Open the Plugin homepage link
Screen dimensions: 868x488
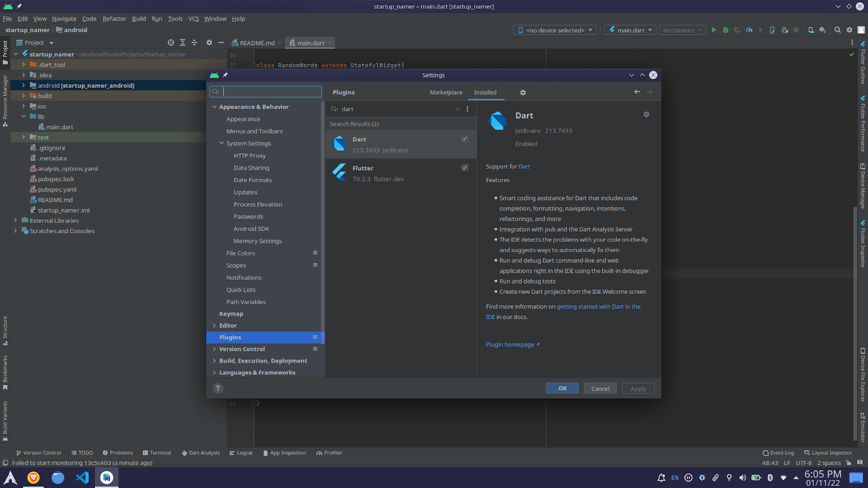pyautogui.click(x=512, y=344)
